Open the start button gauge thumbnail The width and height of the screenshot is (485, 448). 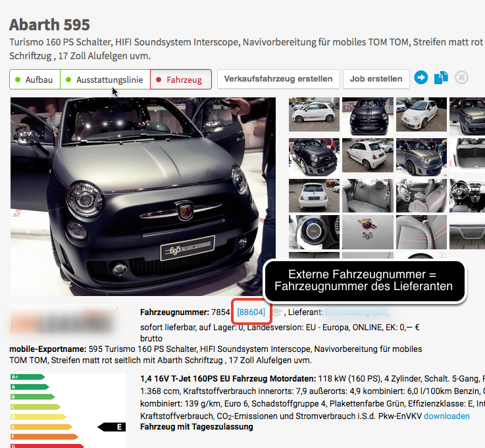click(314, 232)
